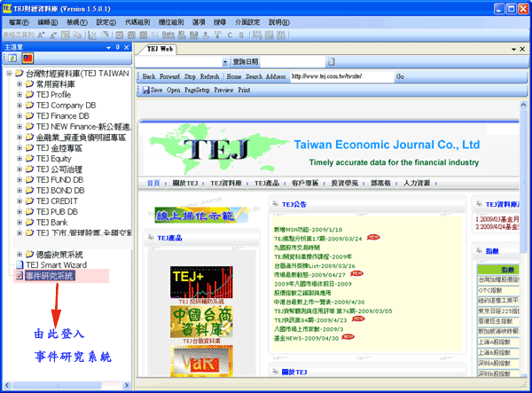Click the document icon beside the date field
The height and width of the screenshot is (393, 532).
[331, 62]
